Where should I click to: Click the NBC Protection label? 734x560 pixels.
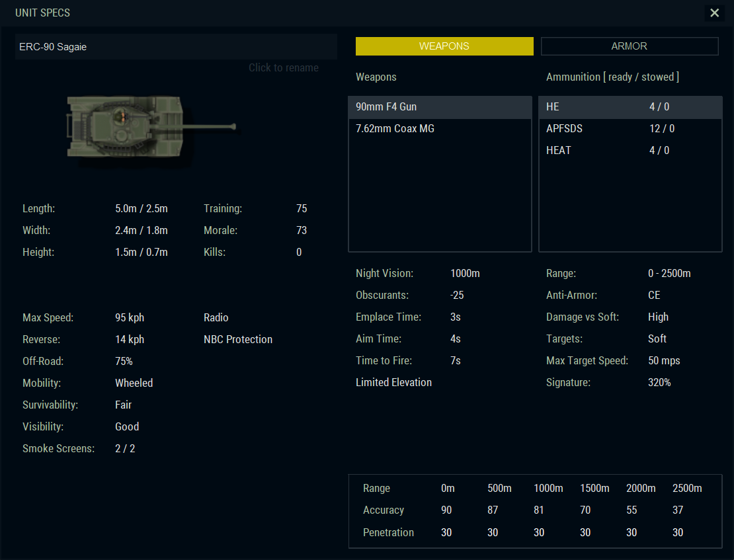coord(238,339)
